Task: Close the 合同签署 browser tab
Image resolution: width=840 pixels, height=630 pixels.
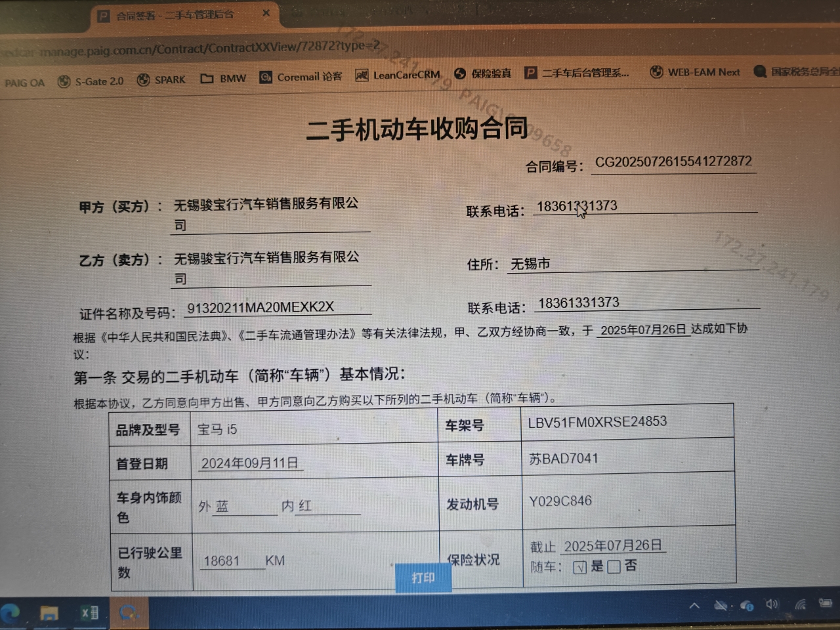Action: pyautogui.click(x=266, y=13)
